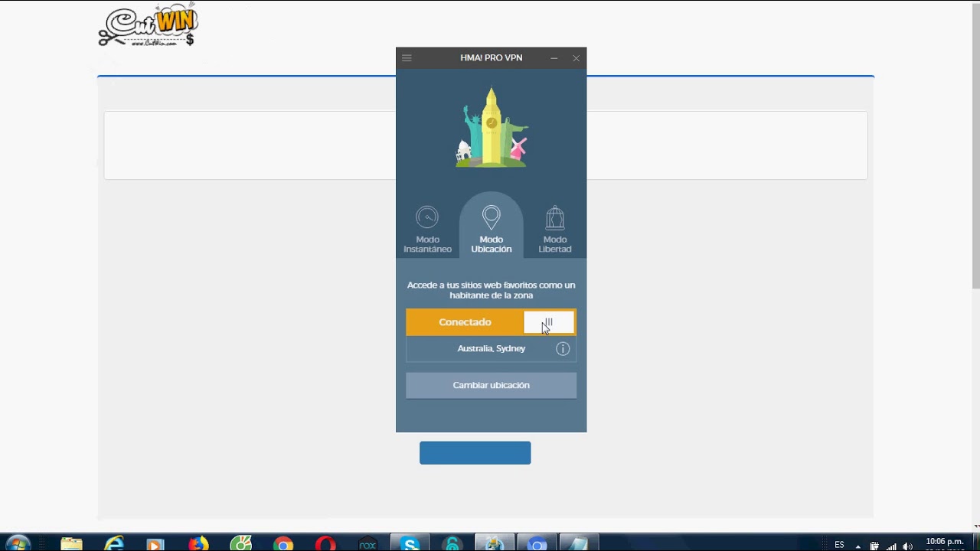Click the Cambiar ubicación button
Screen dimensions: 980x551
[x=491, y=385]
